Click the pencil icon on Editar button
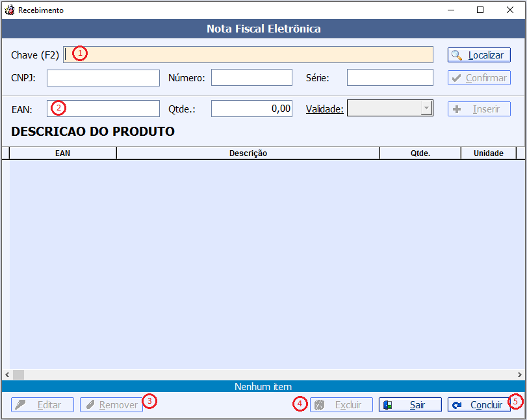Screen dimensions: 527x420 coord(21,405)
